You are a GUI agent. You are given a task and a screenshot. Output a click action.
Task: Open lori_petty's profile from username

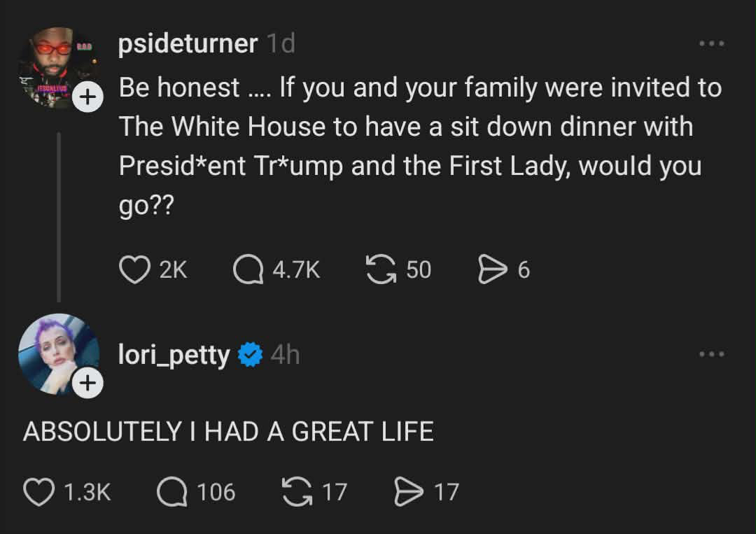[174, 356]
